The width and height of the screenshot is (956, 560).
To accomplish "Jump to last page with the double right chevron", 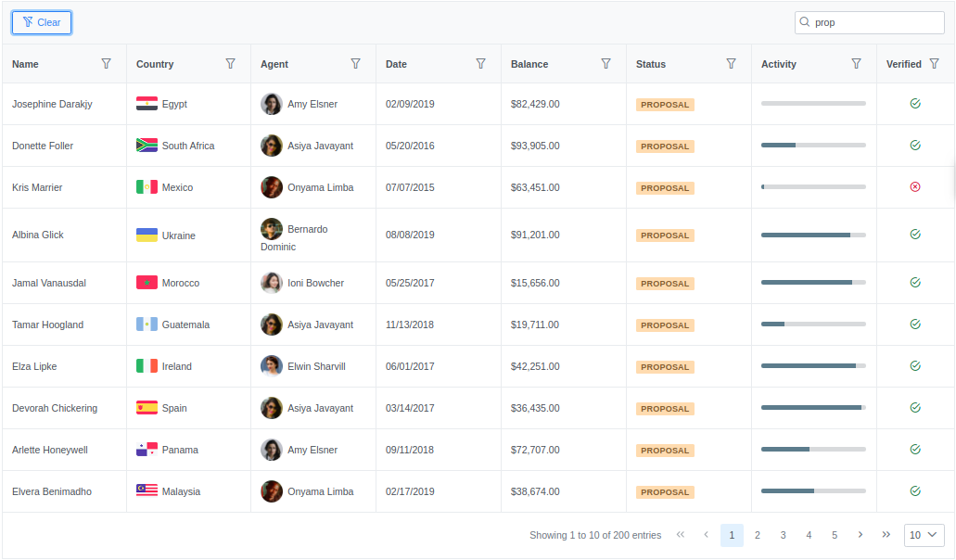I will click(x=886, y=535).
